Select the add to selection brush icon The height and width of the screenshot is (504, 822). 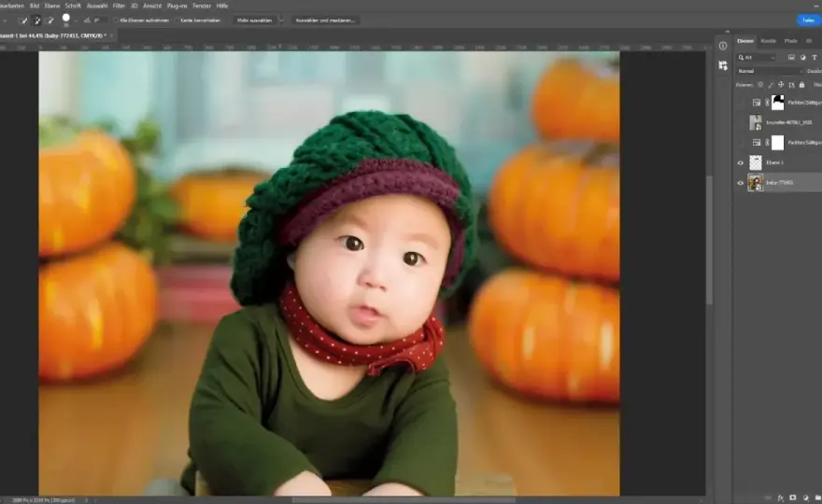pyautogui.click(x=36, y=21)
